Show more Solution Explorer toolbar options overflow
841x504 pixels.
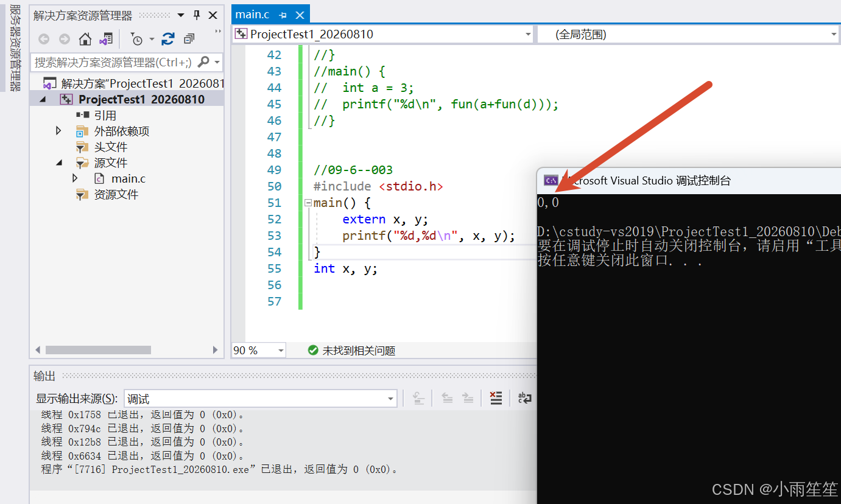coord(218,32)
